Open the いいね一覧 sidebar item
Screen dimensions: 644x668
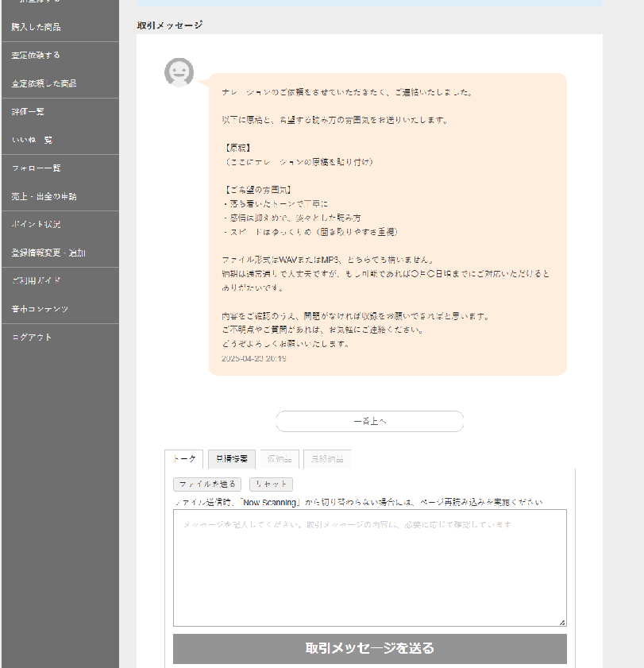pos(33,140)
